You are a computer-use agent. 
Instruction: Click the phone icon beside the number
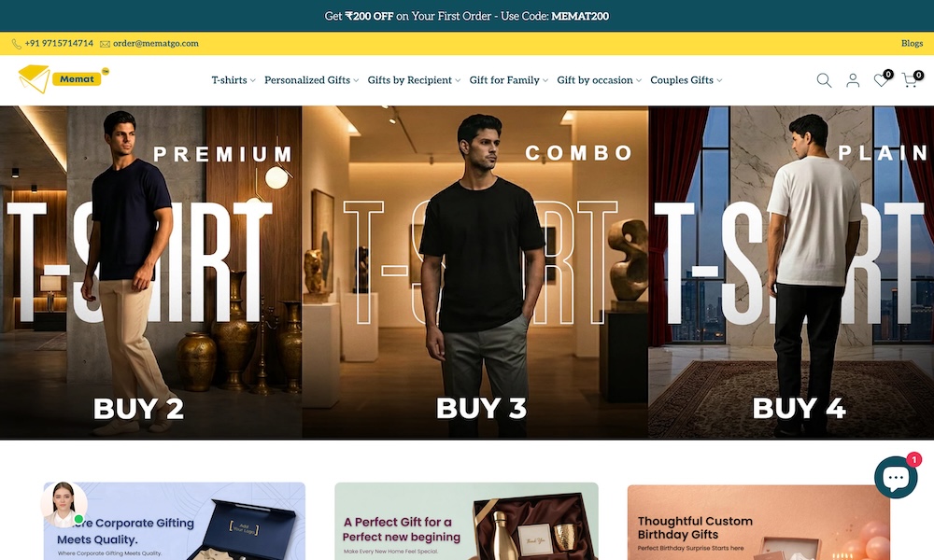(x=17, y=44)
